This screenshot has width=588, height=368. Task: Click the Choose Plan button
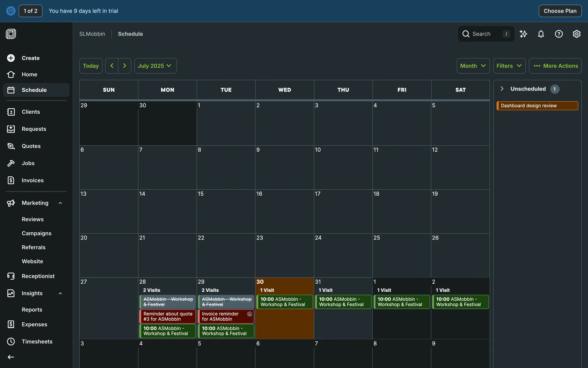coord(560,11)
